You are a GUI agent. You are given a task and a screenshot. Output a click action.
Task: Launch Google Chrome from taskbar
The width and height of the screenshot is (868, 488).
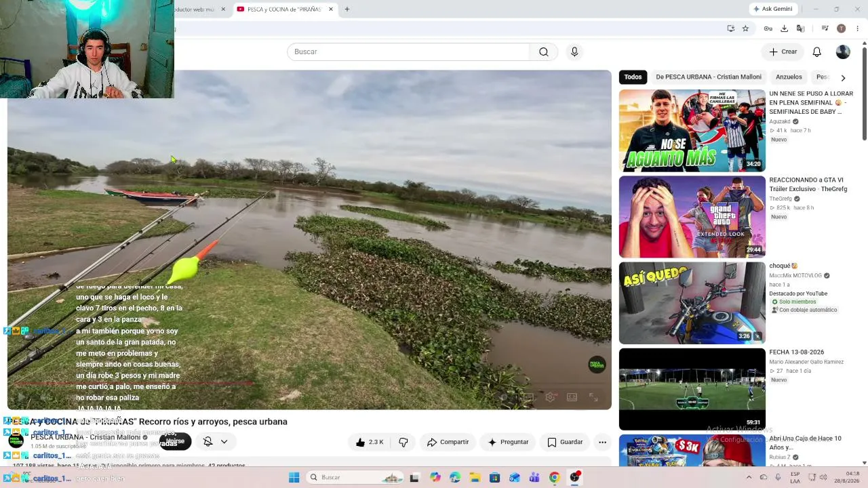tap(555, 478)
